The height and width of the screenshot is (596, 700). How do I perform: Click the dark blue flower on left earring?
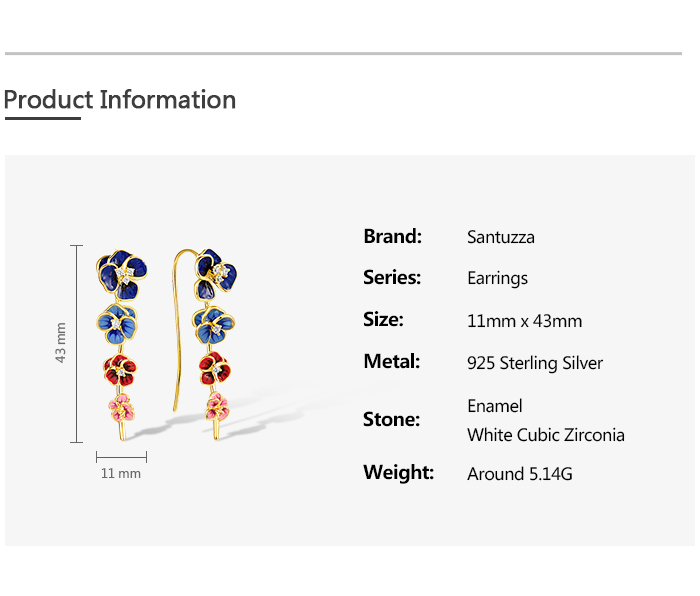(121, 273)
